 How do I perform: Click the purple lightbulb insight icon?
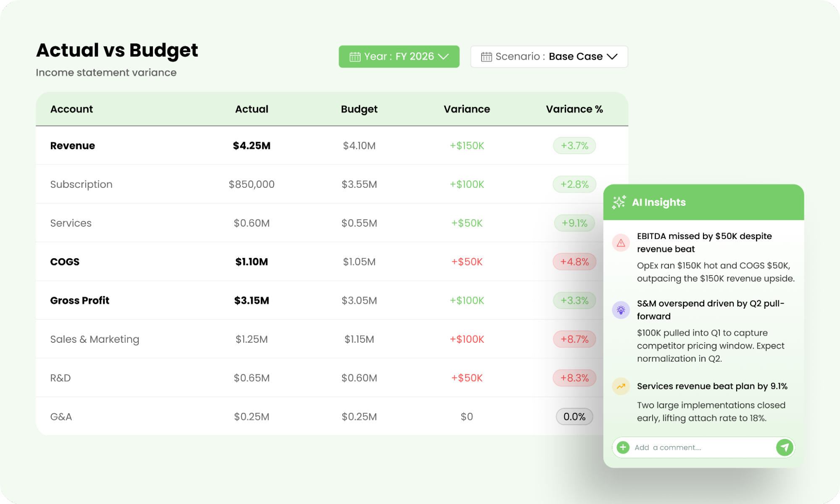[x=621, y=310]
